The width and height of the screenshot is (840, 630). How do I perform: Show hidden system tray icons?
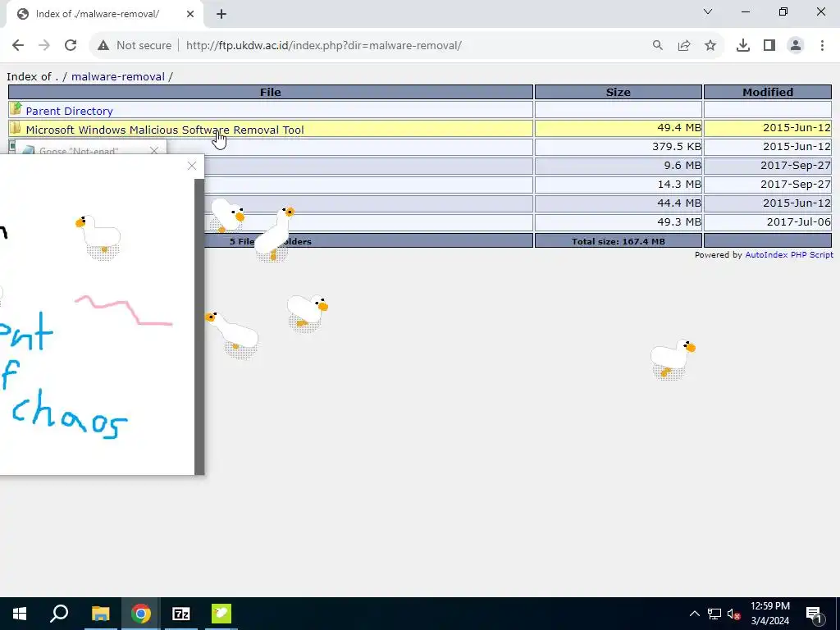[x=694, y=614]
